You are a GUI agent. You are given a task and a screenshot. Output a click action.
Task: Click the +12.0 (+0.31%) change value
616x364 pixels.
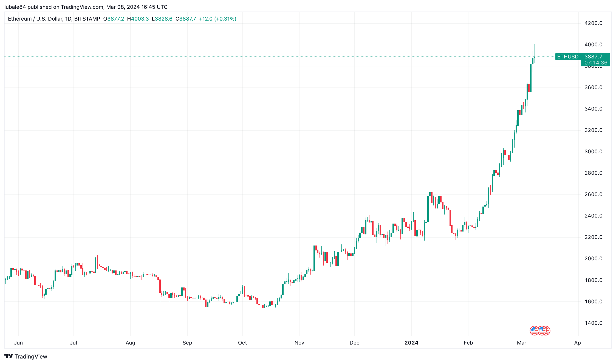pos(217,19)
